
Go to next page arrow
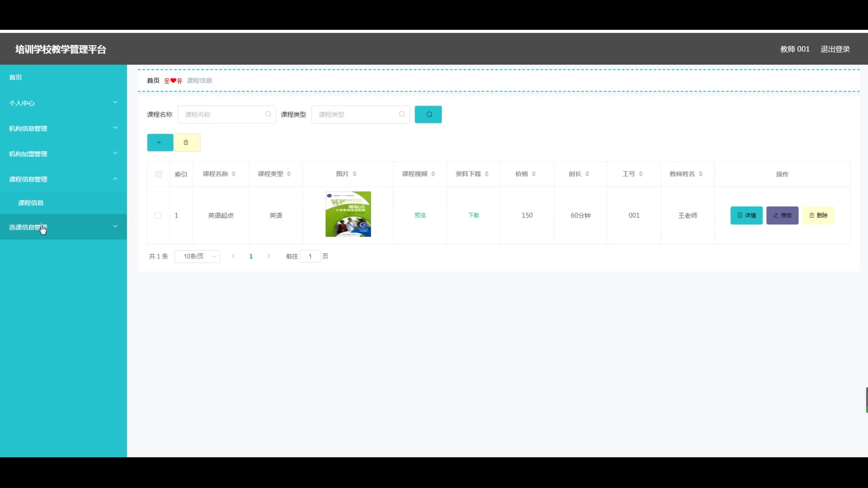click(269, 256)
